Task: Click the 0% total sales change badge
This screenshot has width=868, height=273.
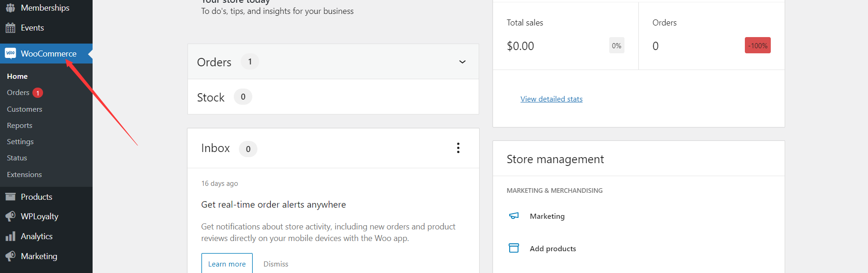Action: pos(617,45)
